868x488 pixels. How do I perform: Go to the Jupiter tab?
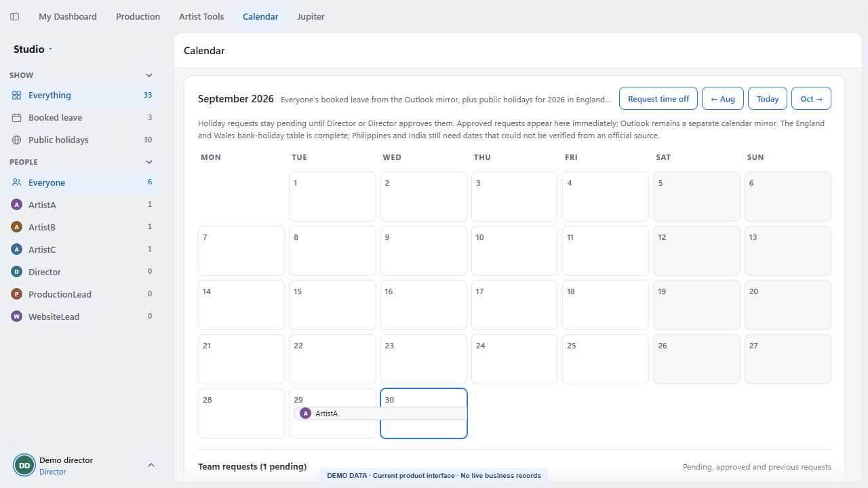point(311,16)
